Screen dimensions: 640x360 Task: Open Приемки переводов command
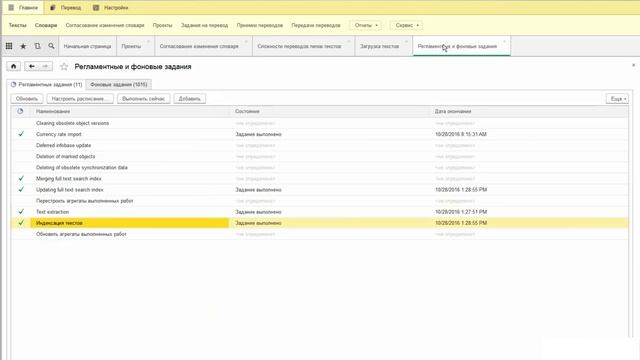pyautogui.click(x=260, y=25)
